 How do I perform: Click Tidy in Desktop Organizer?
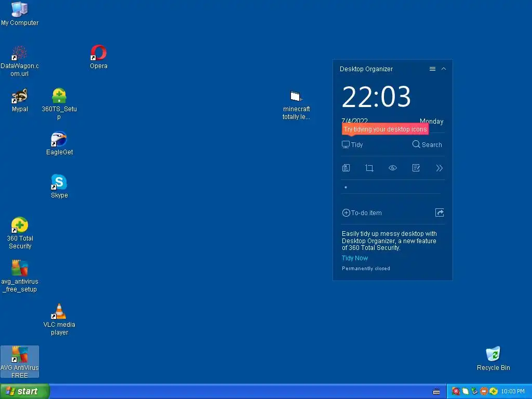[x=352, y=144]
